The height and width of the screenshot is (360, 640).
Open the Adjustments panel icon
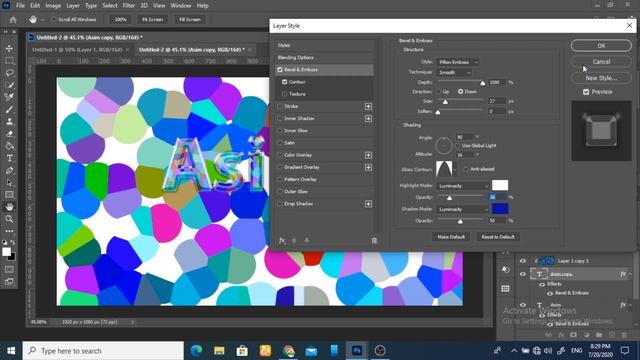click(505, 269)
